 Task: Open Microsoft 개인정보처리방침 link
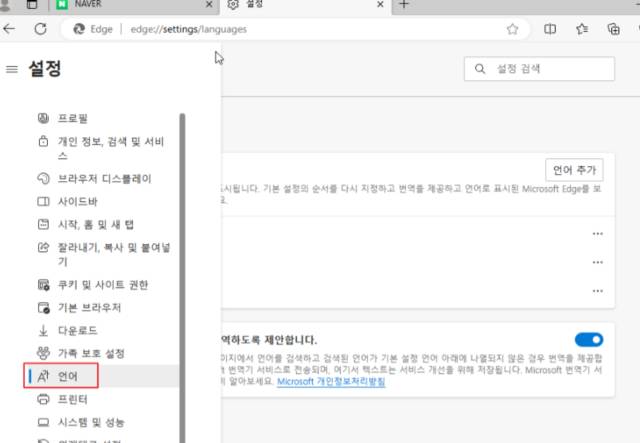(x=331, y=381)
